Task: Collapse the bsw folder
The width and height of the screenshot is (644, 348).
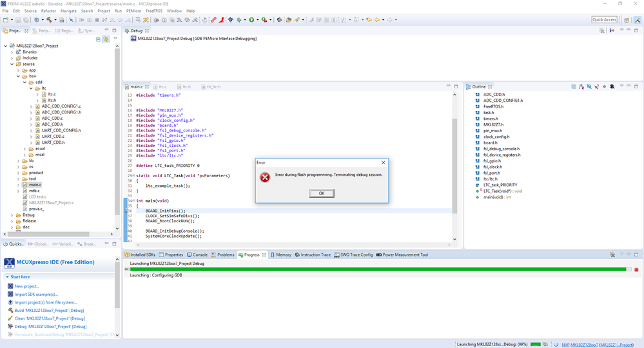Action: (19, 76)
